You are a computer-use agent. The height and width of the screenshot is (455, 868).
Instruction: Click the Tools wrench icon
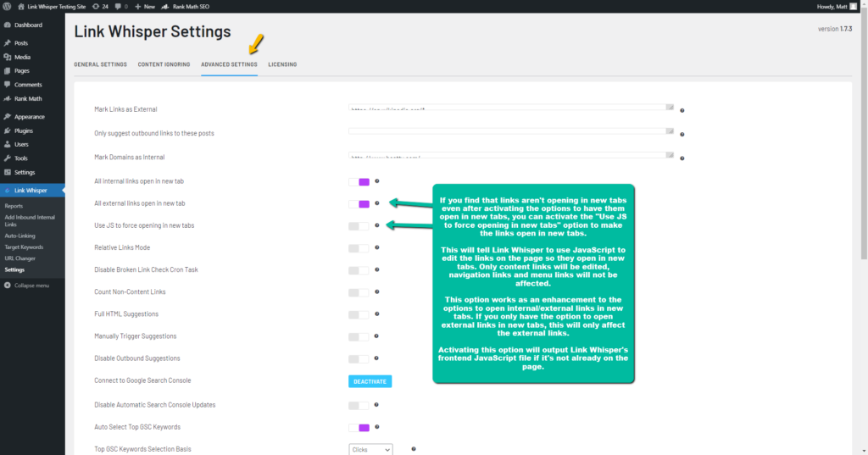tap(7, 158)
